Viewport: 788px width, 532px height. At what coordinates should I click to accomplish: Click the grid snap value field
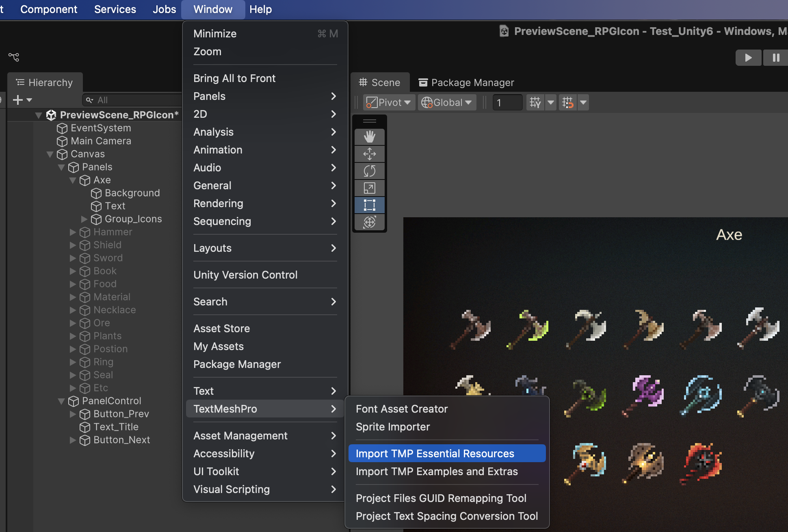click(x=507, y=102)
